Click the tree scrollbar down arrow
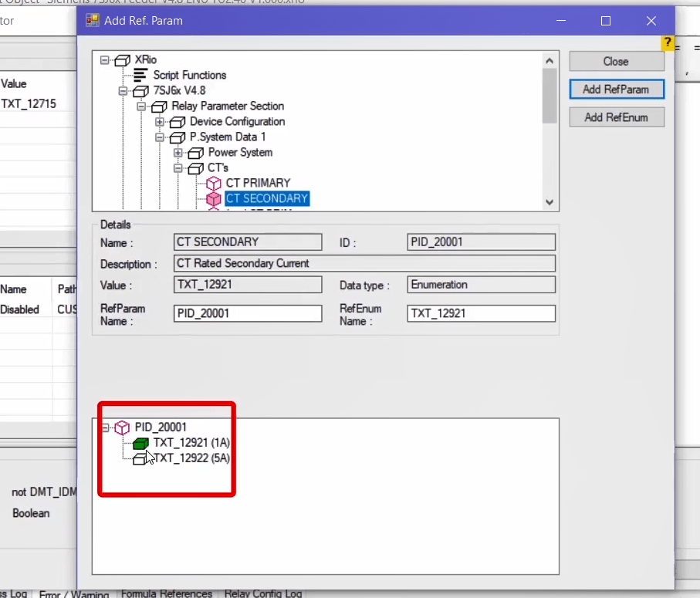 tap(550, 202)
